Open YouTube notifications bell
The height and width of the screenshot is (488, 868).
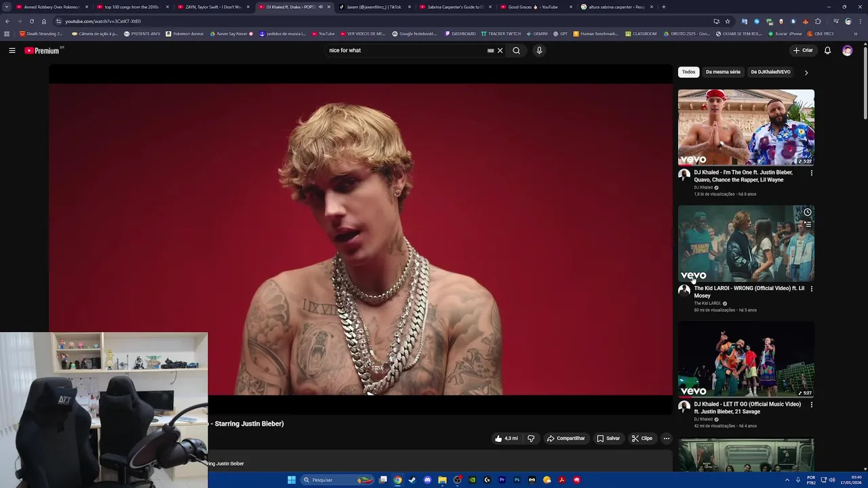click(827, 50)
